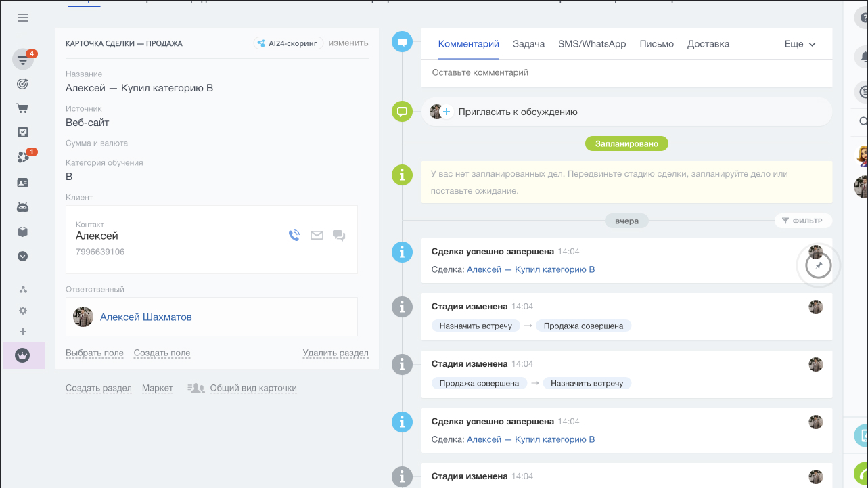Switch to the 'Задача' tab
This screenshot has width=868, height=488.
point(528,44)
